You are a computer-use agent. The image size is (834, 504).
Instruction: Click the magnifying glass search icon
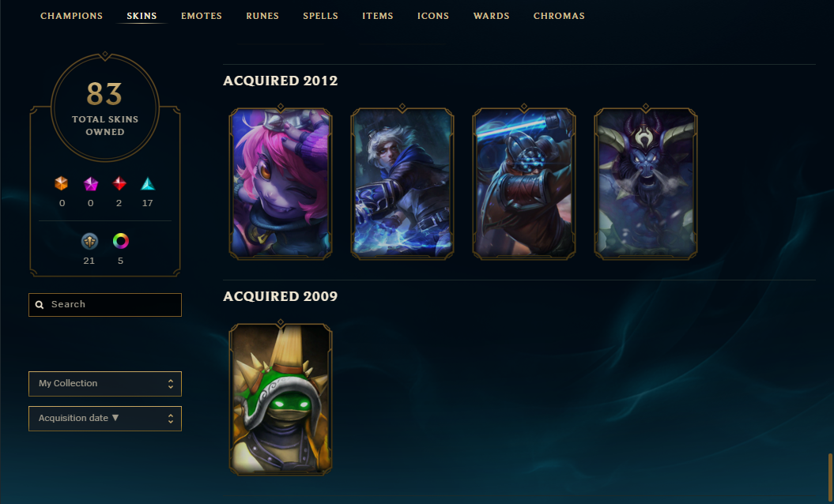click(x=40, y=305)
